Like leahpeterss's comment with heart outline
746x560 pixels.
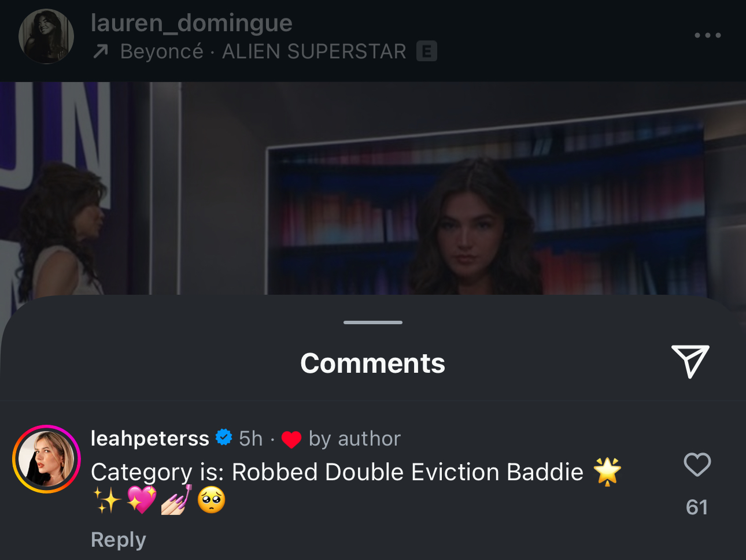[x=697, y=465]
